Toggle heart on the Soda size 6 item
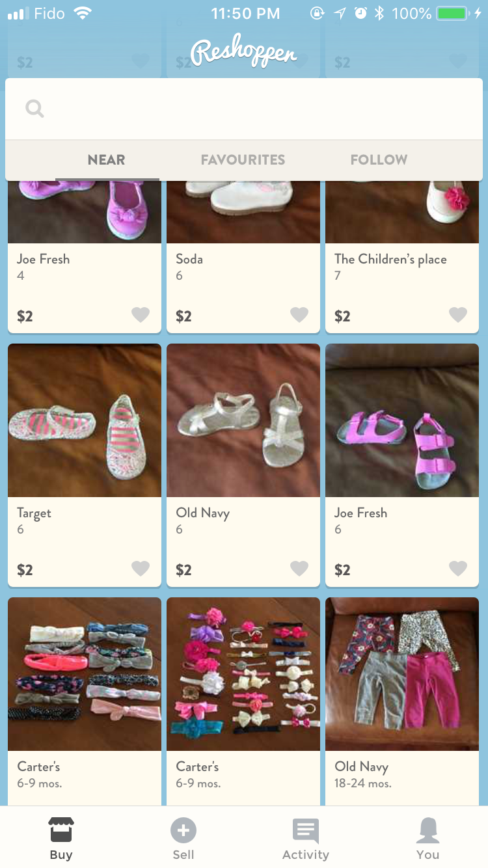The image size is (488, 868). pos(299,315)
